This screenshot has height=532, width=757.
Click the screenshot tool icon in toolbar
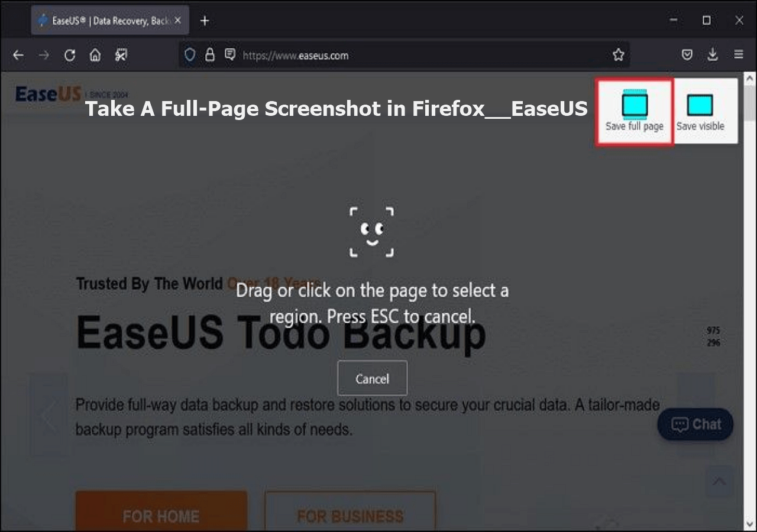click(x=121, y=55)
